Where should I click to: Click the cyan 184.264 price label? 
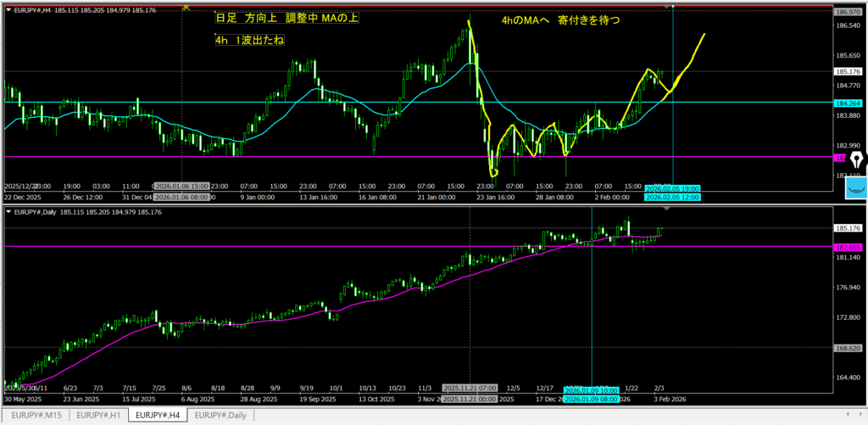[x=849, y=103]
